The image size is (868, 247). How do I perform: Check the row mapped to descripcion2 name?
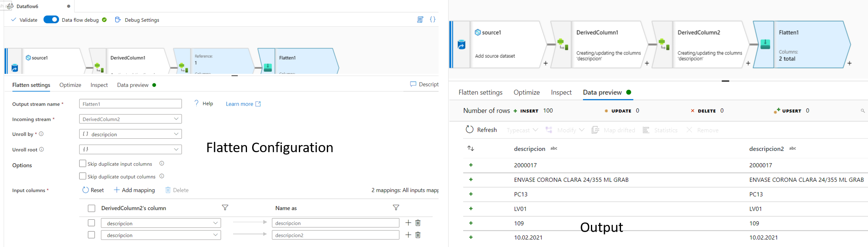[x=91, y=235]
